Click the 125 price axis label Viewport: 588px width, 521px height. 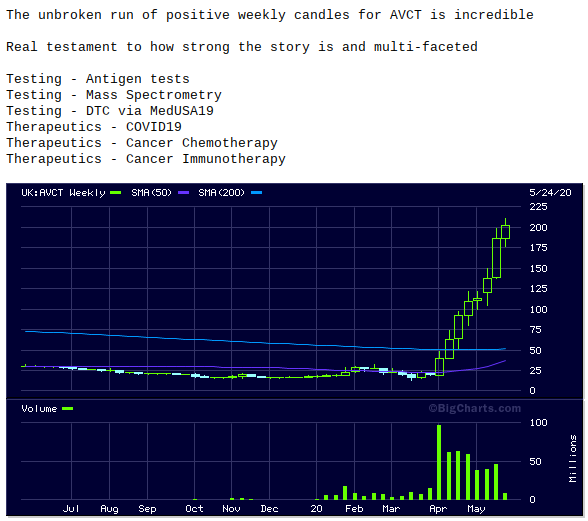click(538, 288)
